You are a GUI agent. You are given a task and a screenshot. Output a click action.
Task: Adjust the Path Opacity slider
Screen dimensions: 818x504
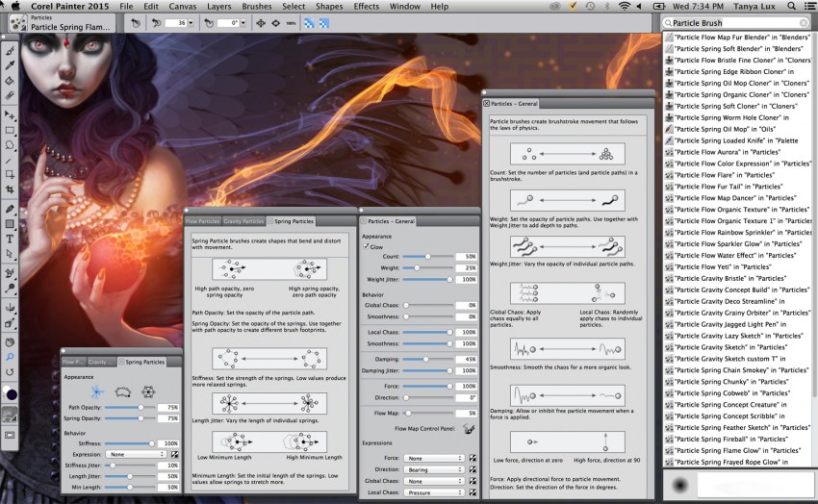(x=131, y=407)
